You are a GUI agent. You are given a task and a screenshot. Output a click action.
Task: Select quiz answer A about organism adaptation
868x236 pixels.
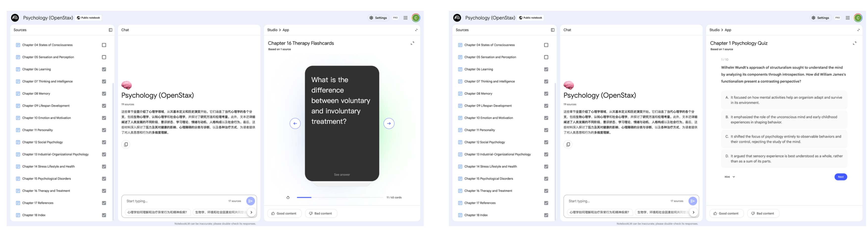(x=783, y=100)
